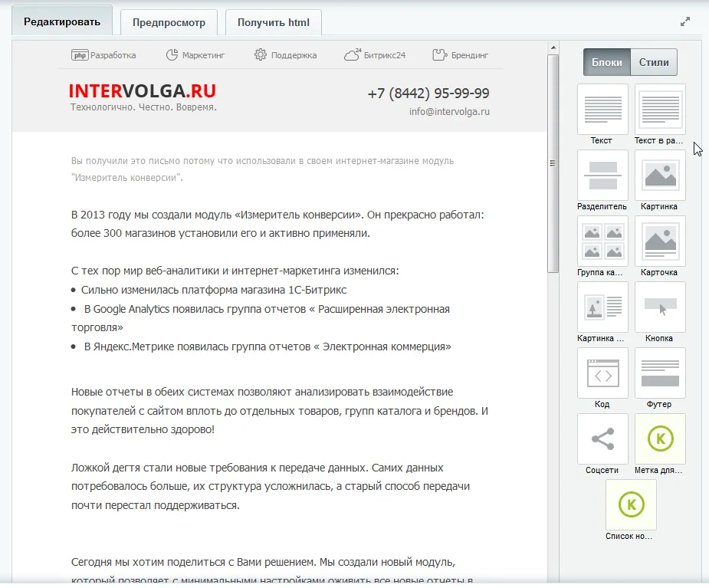709x588 pixels.
Task: Select the Текст block icon
Action: [x=602, y=109]
